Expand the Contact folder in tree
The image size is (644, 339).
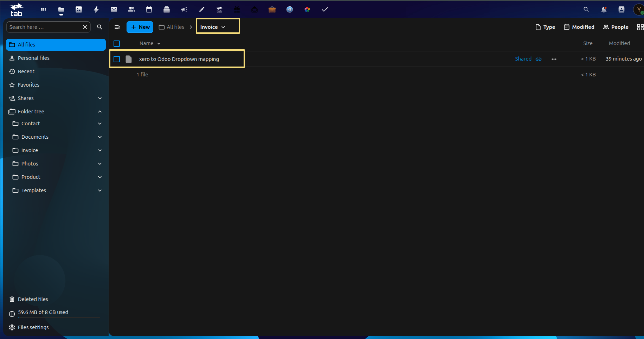pyautogui.click(x=100, y=124)
